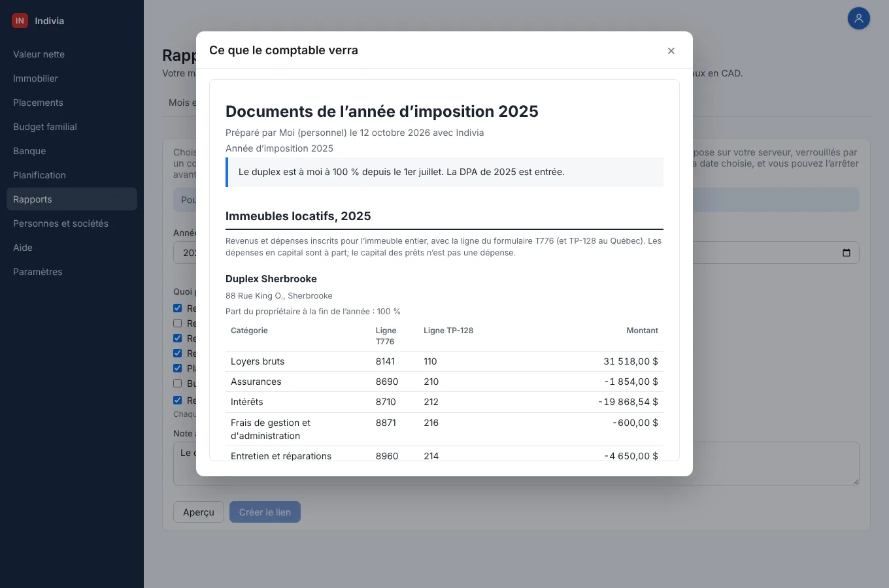Screen dimensions: 889x588
Task: Click the Intérêts row label
Action: click(247, 402)
